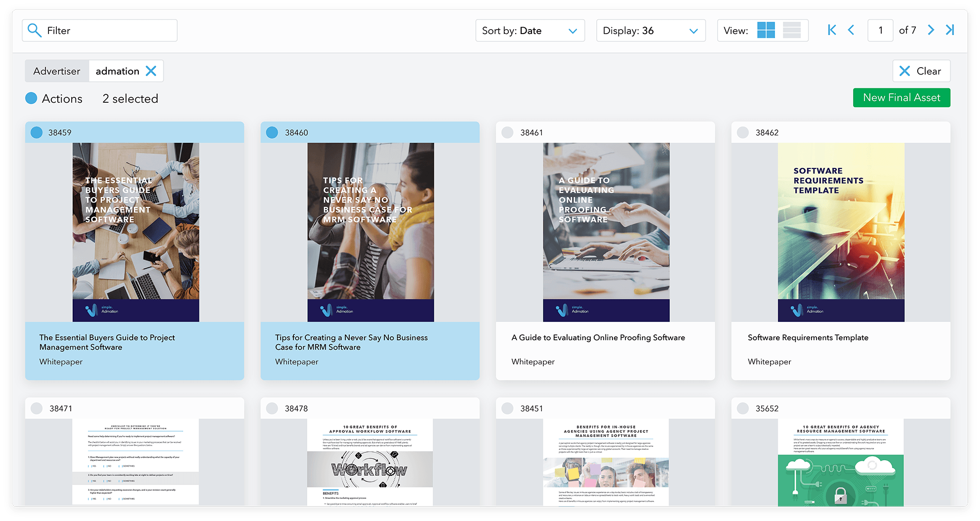
Task: Click the 2 selected indicator
Action: [130, 98]
